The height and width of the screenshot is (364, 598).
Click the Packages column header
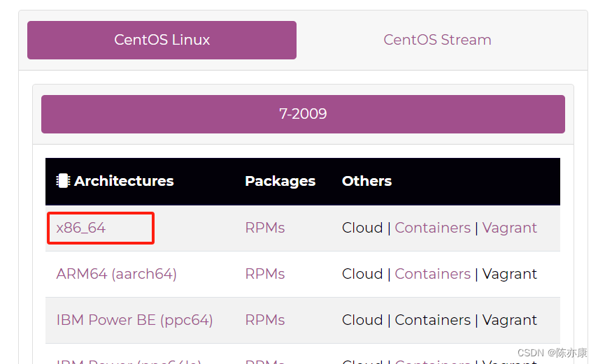[x=280, y=182]
